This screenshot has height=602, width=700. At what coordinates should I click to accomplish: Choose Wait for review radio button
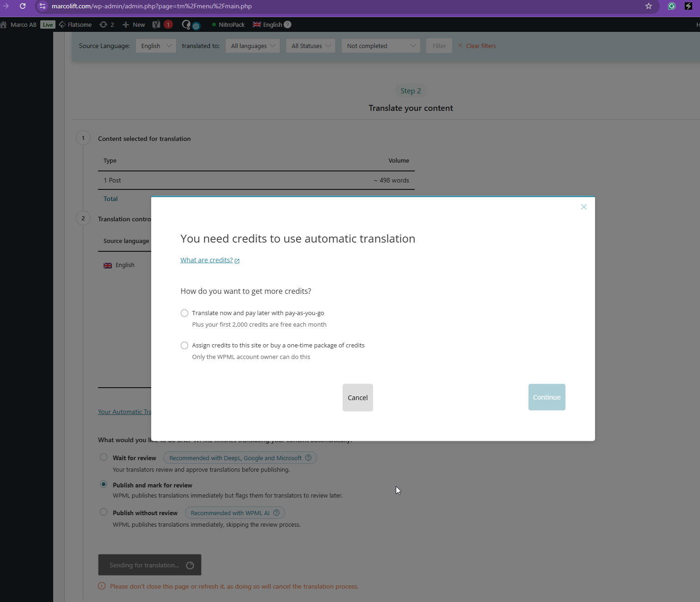(x=104, y=457)
